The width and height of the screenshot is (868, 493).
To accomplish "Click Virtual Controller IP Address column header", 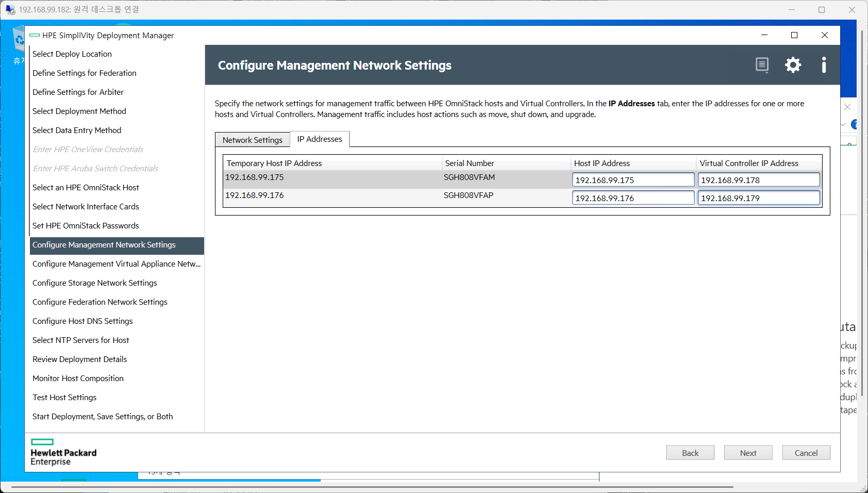I will [x=759, y=163].
